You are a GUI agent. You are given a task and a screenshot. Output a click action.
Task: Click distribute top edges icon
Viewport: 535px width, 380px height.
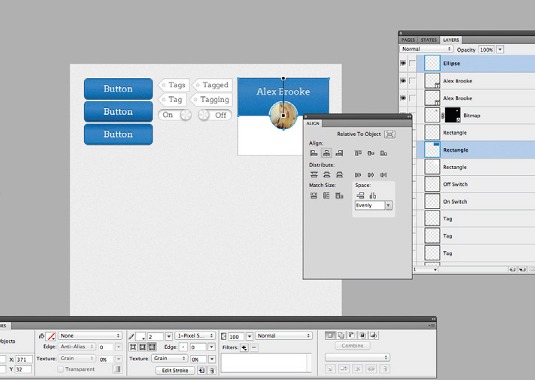(314, 175)
